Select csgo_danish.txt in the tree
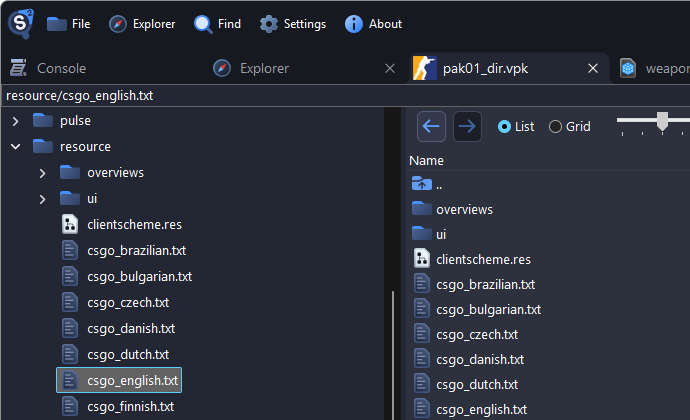Screen dimensions: 690x420 coord(118,328)
